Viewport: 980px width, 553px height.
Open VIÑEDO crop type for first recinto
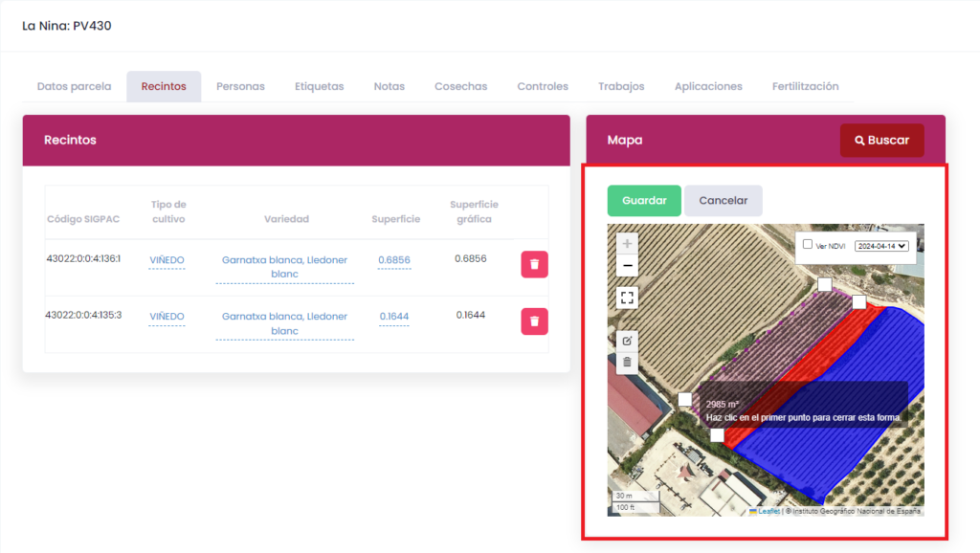pos(167,260)
